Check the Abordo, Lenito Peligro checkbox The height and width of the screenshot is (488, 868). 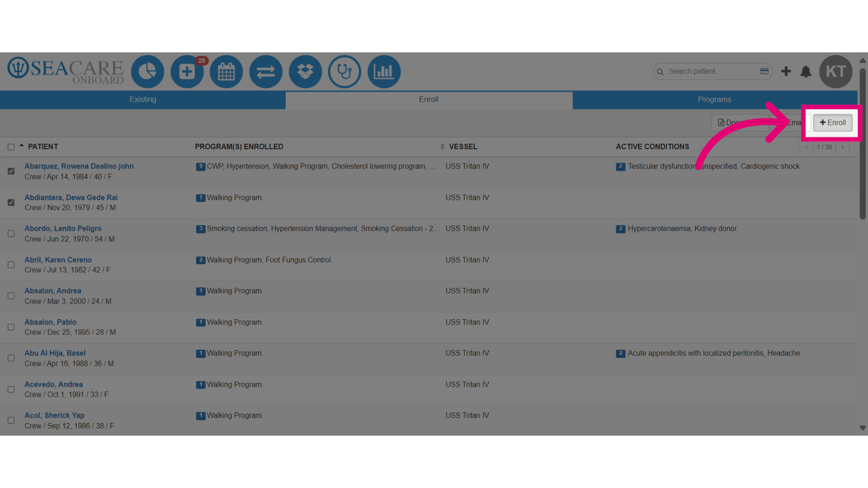click(11, 234)
